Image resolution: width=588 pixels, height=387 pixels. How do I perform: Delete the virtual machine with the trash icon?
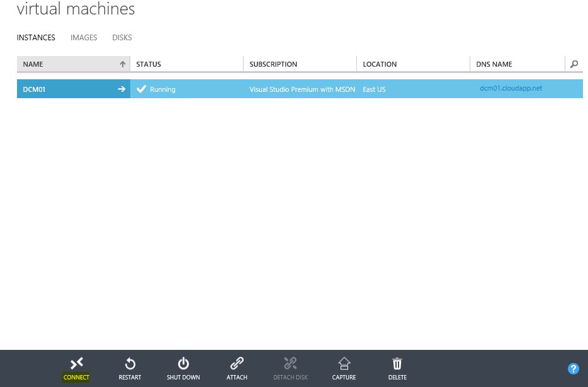pyautogui.click(x=397, y=363)
